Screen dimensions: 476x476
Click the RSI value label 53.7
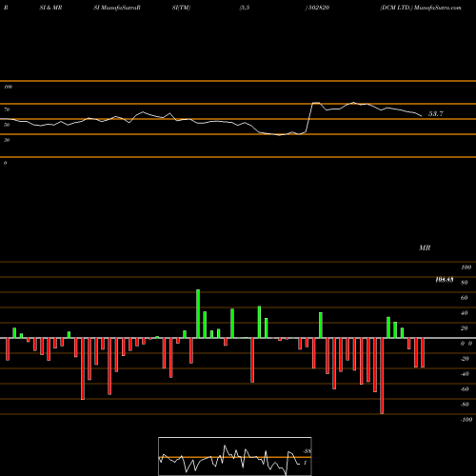pos(436,113)
